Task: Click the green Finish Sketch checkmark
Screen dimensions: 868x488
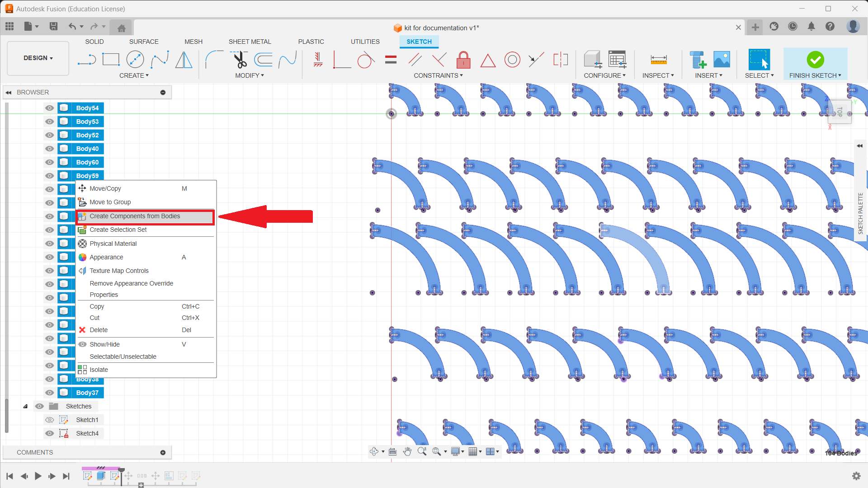Action: point(815,60)
